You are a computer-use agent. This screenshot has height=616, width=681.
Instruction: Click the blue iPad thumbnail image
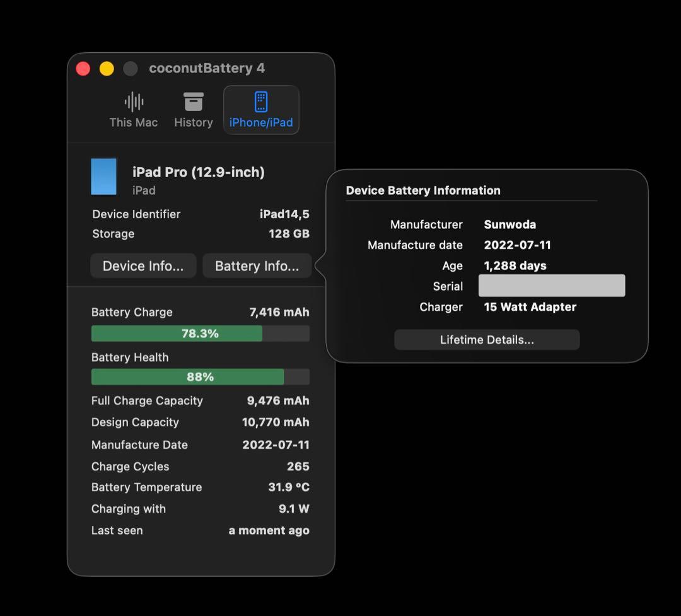(103, 177)
